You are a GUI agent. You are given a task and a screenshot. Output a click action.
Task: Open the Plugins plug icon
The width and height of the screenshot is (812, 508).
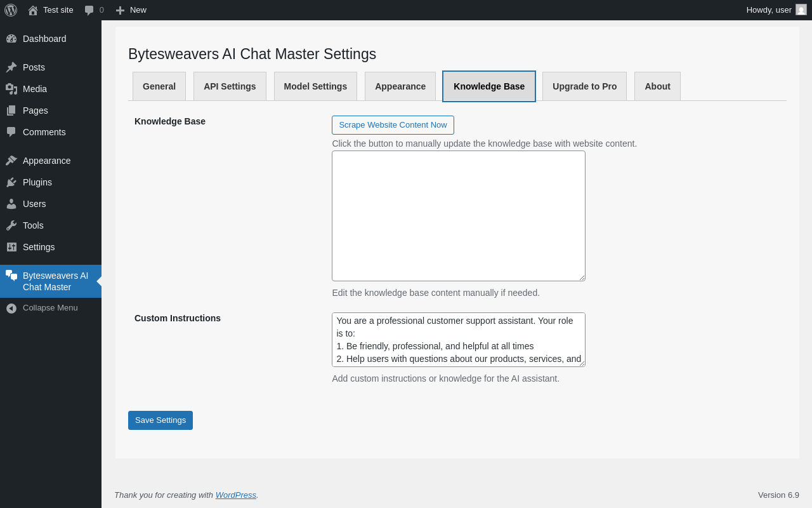point(11,182)
